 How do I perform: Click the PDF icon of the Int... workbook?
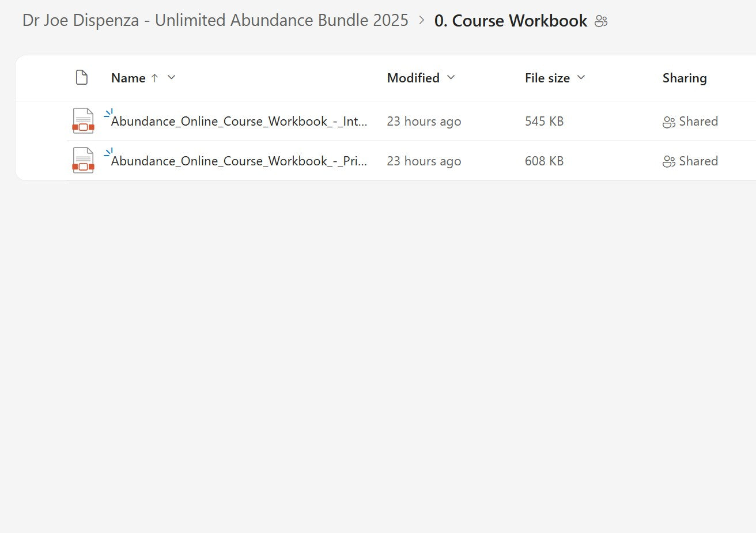click(x=83, y=121)
